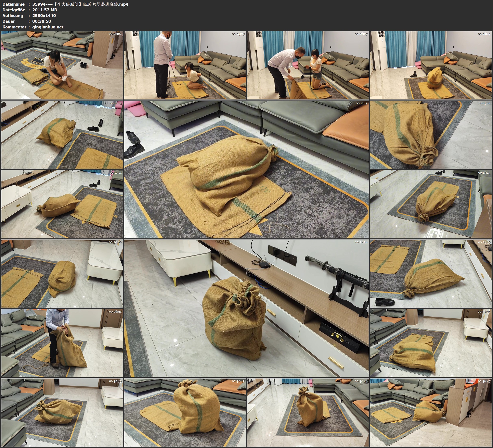Open the large 00:22:28 TV cabinet frame
The height and width of the screenshot is (448, 493).
(246, 308)
